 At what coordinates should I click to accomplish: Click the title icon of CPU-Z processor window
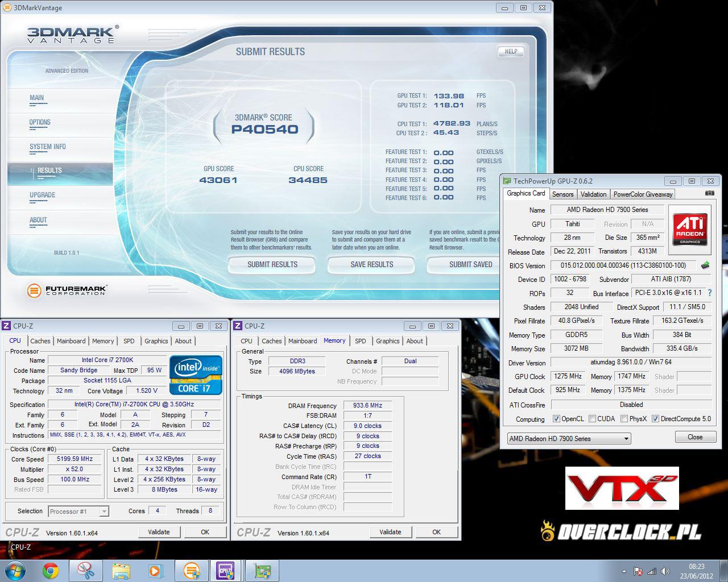(x=7, y=326)
